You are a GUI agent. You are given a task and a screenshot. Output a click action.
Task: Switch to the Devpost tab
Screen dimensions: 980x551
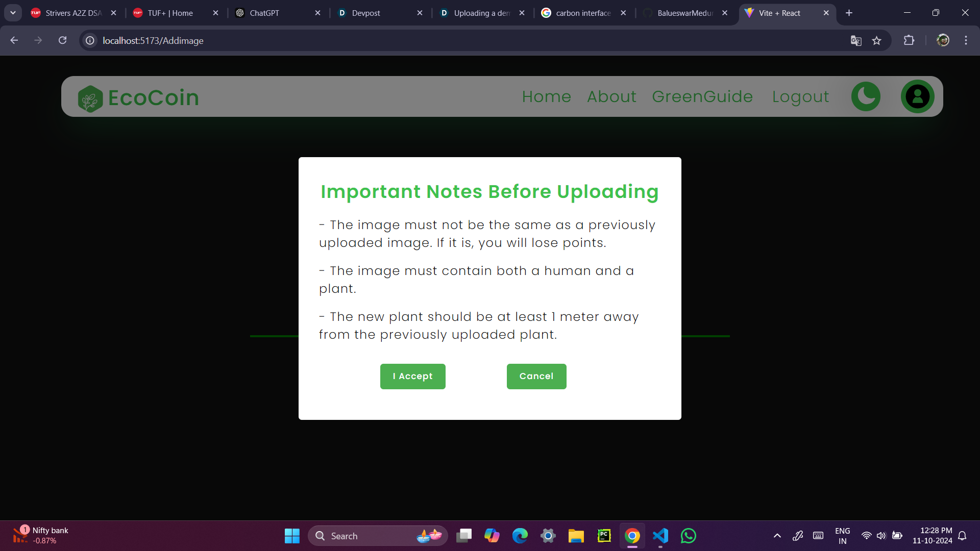point(366,13)
